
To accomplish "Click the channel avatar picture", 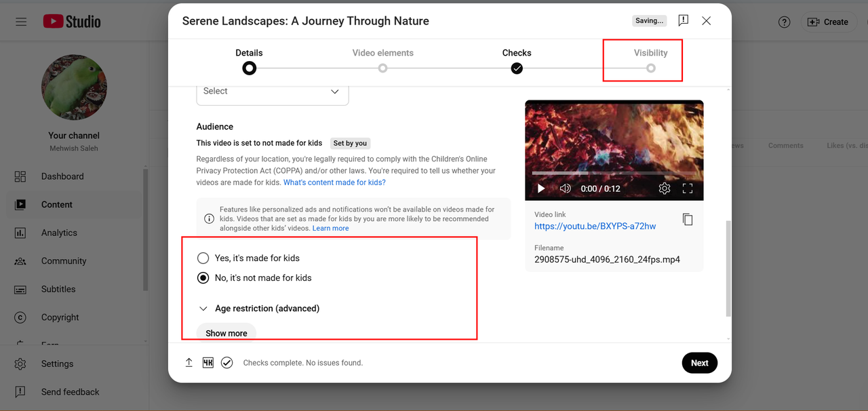I will [74, 87].
